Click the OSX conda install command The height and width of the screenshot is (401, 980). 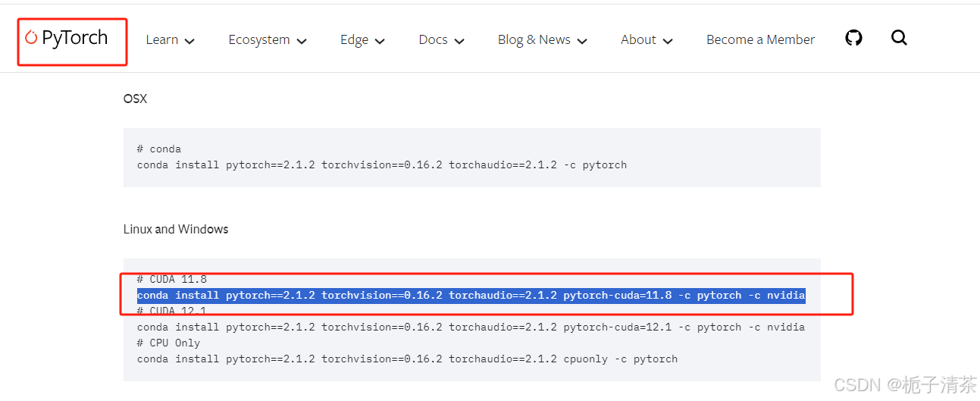(x=382, y=164)
